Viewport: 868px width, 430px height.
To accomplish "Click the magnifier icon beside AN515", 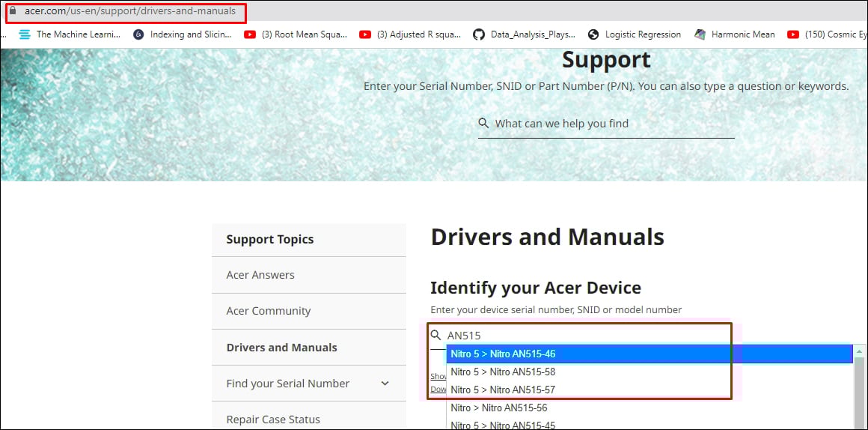I will [x=436, y=336].
